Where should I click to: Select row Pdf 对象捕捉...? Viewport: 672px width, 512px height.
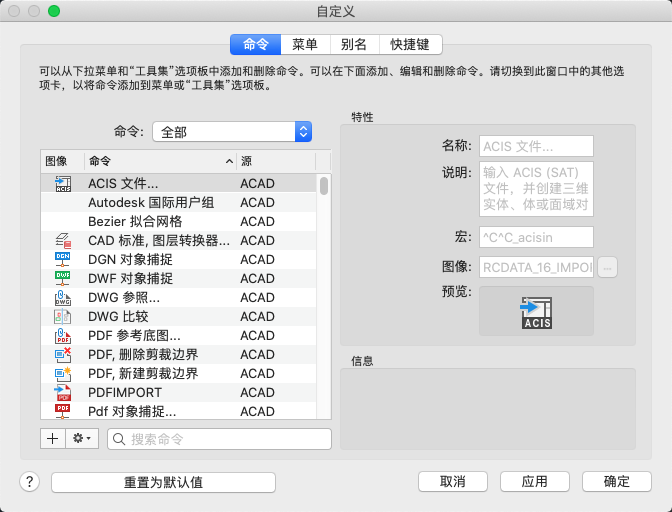179,411
